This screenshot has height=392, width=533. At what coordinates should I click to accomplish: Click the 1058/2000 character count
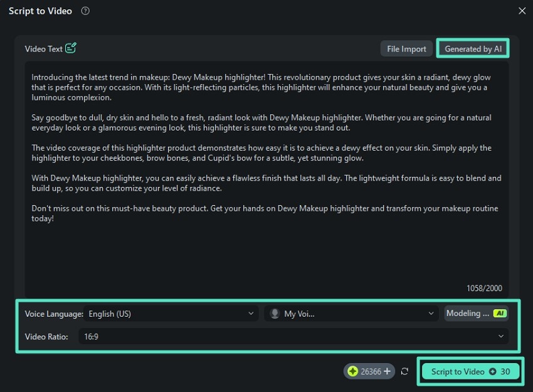pos(484,288)
